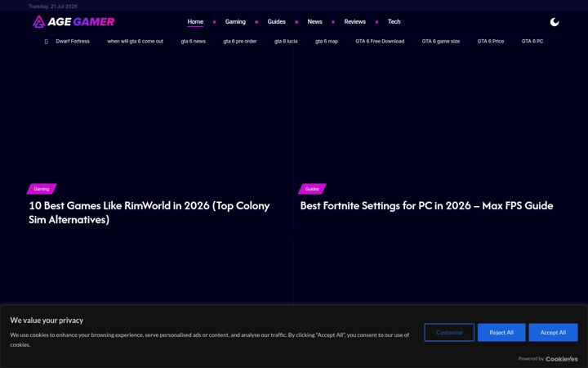The height and width of the screenshot is (368, 588).
Task: Click the Age Gamer logo
Action: 73,22
